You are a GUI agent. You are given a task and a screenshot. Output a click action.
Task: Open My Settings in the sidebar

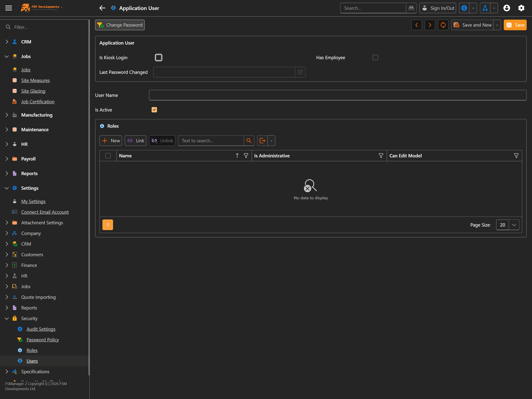tap(33, 201)
